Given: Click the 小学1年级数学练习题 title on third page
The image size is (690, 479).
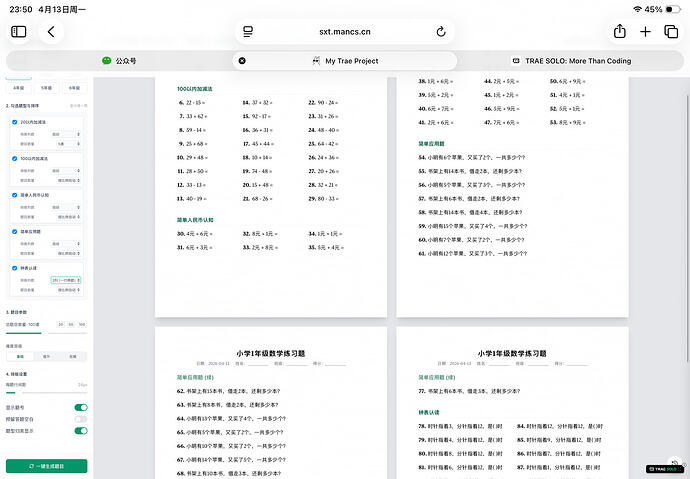Looking at the screenshot, I should (x=271, y=354).
